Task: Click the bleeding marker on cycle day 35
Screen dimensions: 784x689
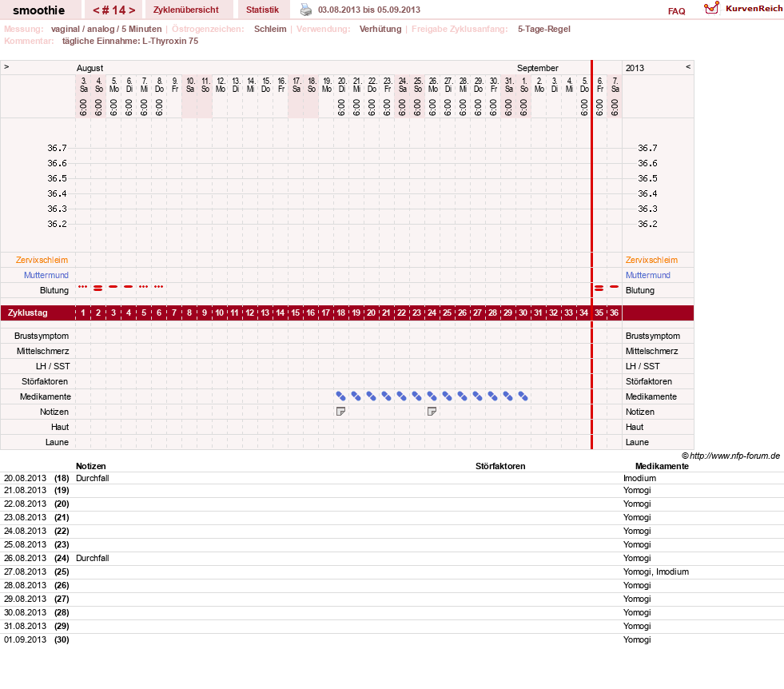Action: (x=599, y=288)
